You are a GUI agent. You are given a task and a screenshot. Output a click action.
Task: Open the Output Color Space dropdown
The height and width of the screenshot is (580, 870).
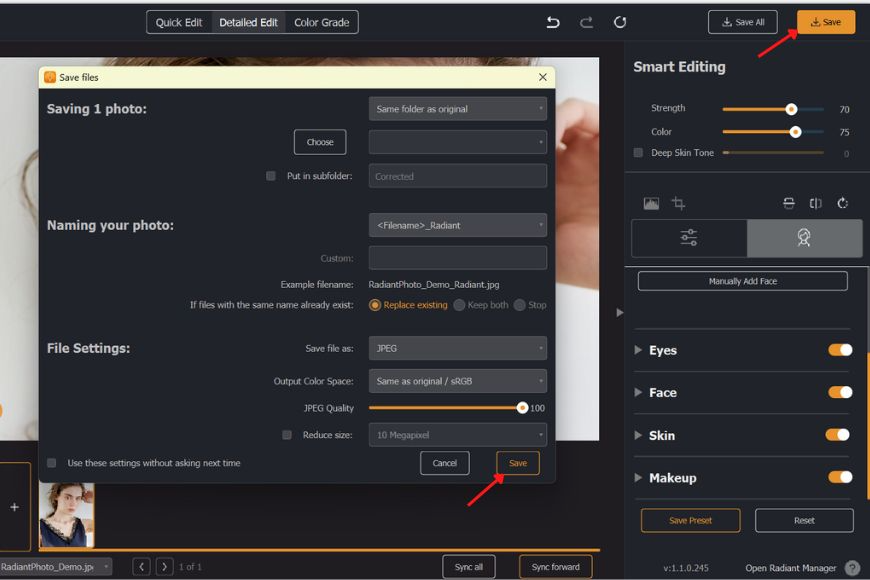pyautogui.click(x=457, y=380)
